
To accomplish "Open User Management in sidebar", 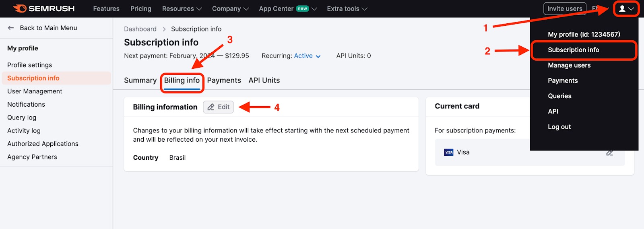I will [35, 91].
